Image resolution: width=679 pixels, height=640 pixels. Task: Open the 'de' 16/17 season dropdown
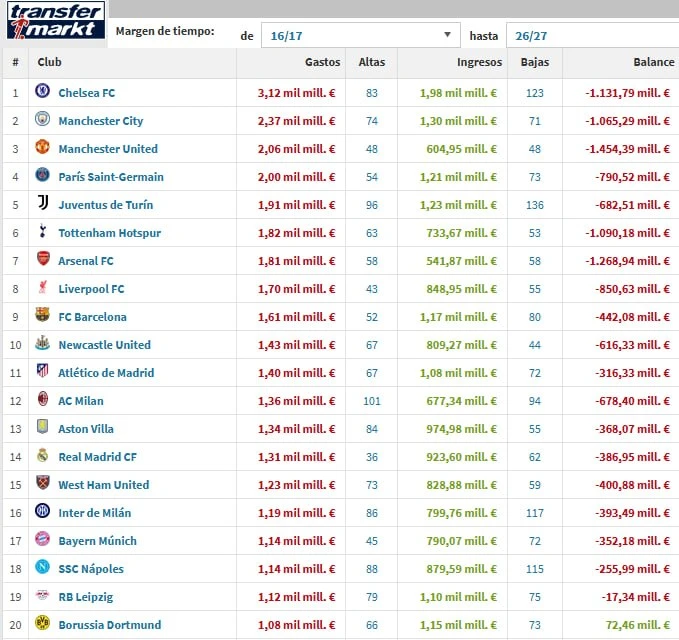[360, 36]
